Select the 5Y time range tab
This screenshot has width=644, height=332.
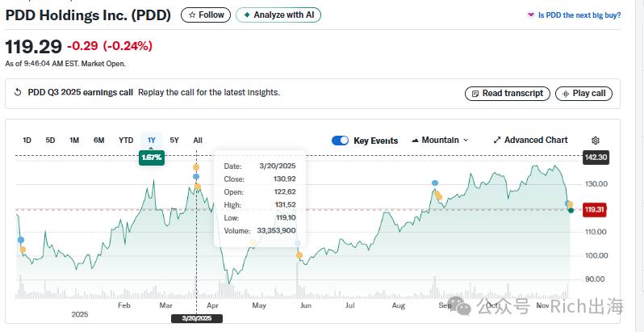tap(174, 140)
